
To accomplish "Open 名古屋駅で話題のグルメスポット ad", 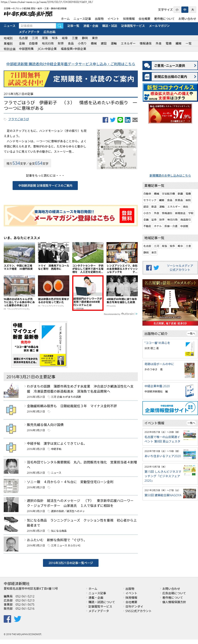I will 170,302.
